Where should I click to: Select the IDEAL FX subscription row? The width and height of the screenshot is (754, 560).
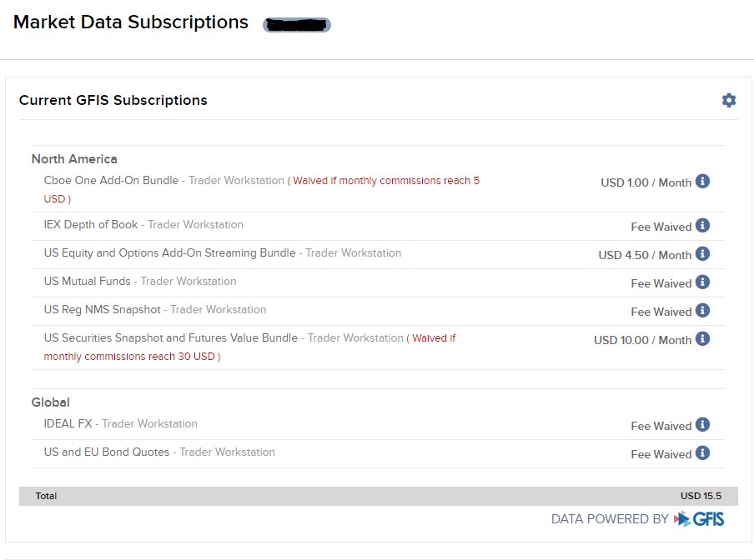68,424
